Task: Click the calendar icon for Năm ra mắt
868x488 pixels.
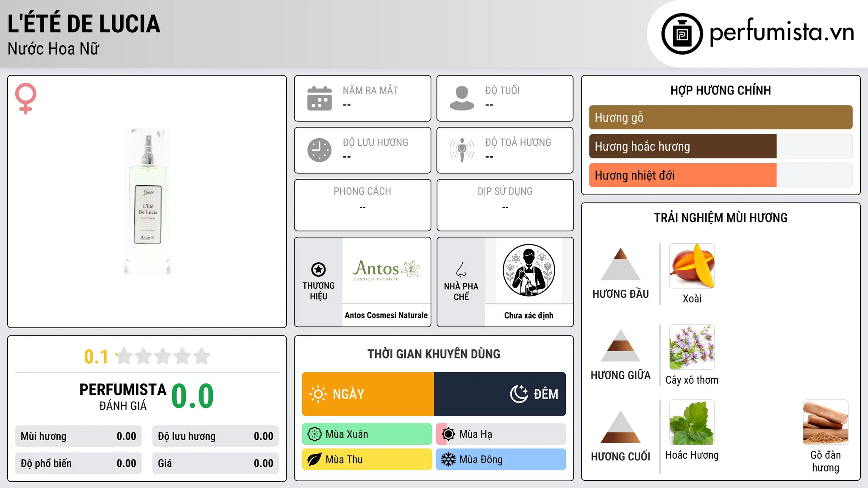Action: [320, 98]
